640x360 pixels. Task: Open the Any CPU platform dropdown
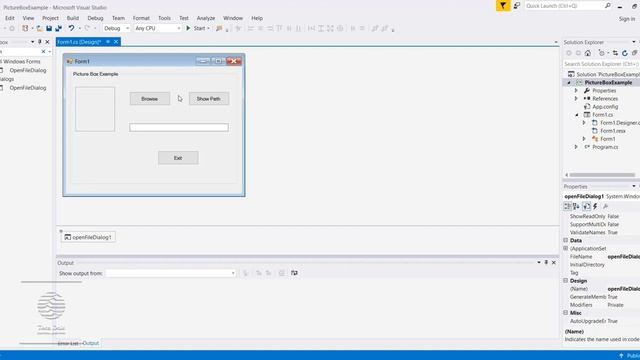[x=178, y=29]
